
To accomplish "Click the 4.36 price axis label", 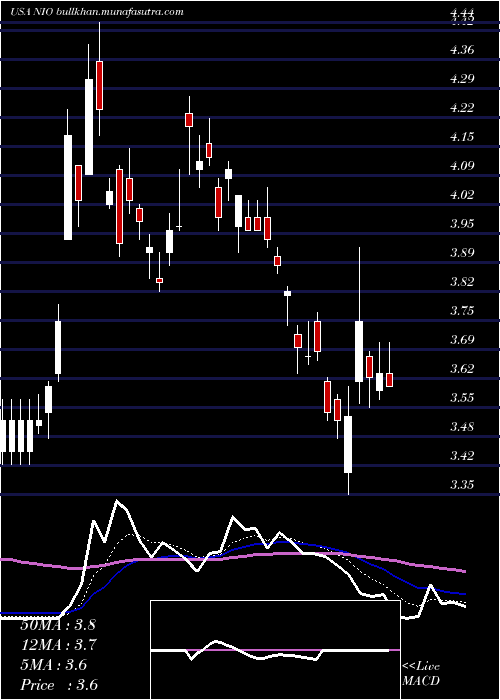I will (x=462, y=50).
